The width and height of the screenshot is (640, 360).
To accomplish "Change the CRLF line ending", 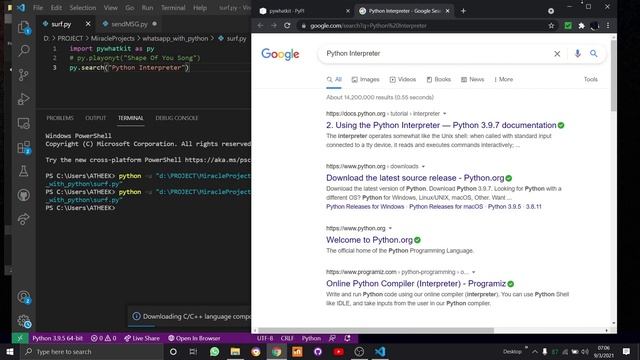I will (287, 338).
